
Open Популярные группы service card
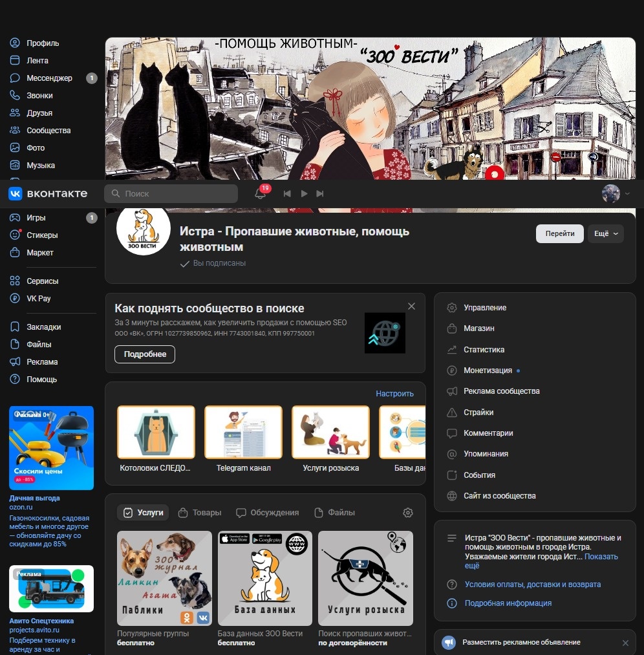(164, 589)
